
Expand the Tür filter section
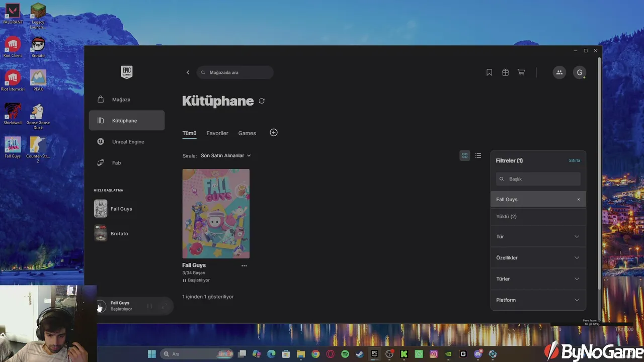coord(538,237)
